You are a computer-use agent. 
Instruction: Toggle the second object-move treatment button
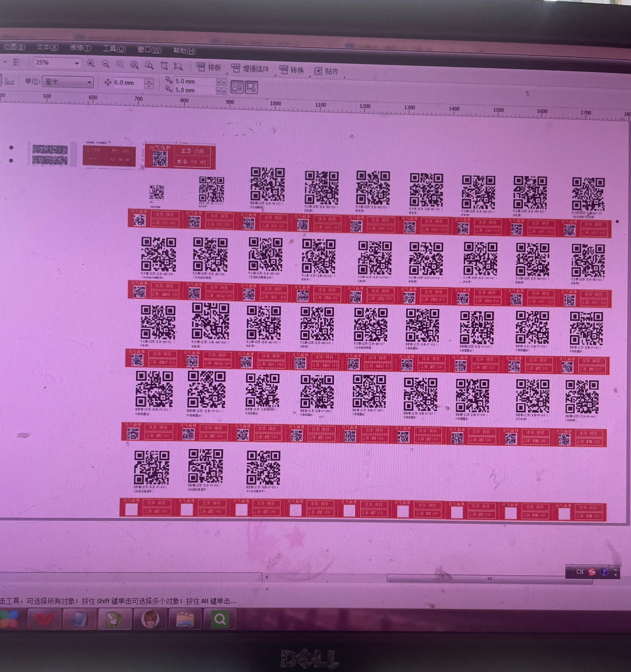pos(251,87)
